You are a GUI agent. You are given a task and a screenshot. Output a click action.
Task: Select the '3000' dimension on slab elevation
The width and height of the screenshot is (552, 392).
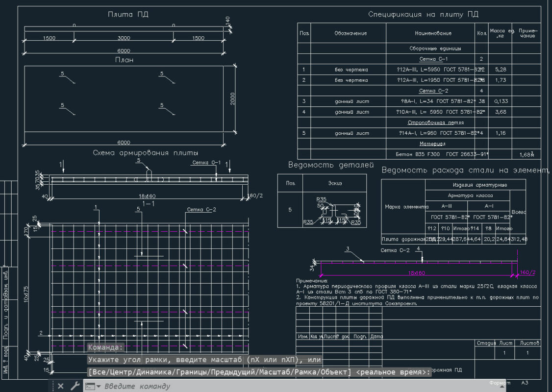(124, 38)
